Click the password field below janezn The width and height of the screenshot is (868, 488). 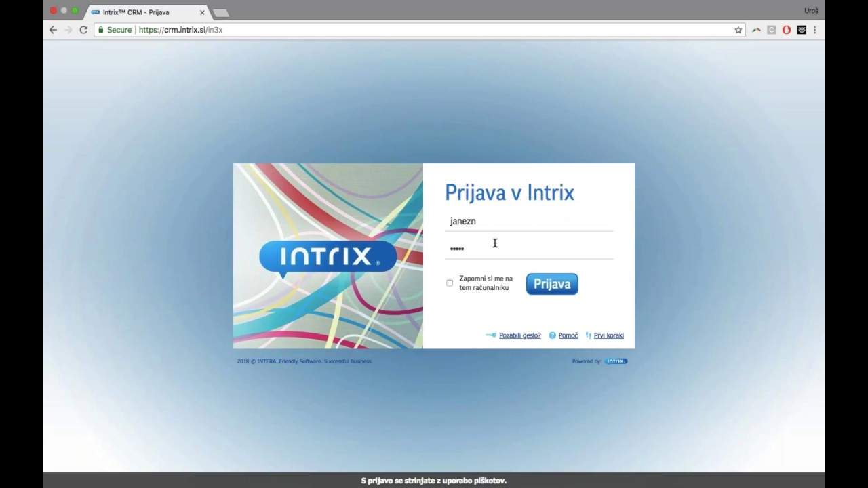[x=529, y=247]
